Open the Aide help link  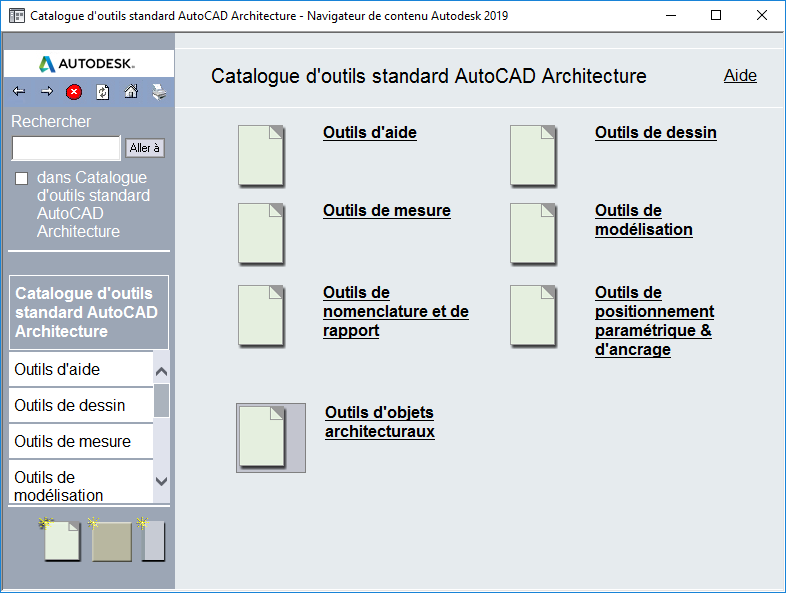pos(740,76)
